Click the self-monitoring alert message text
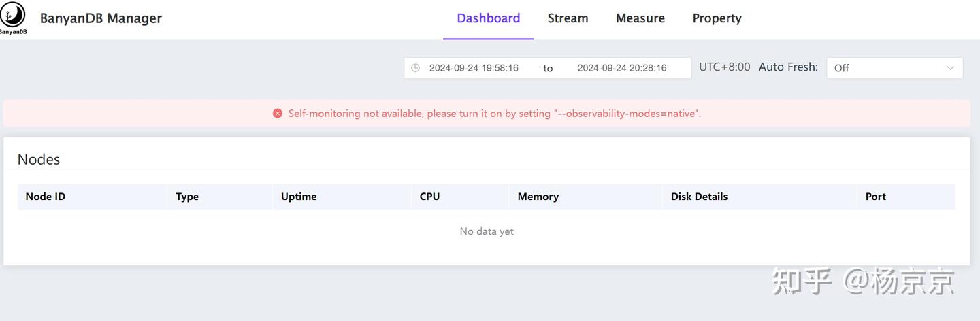 pos(495,114)
